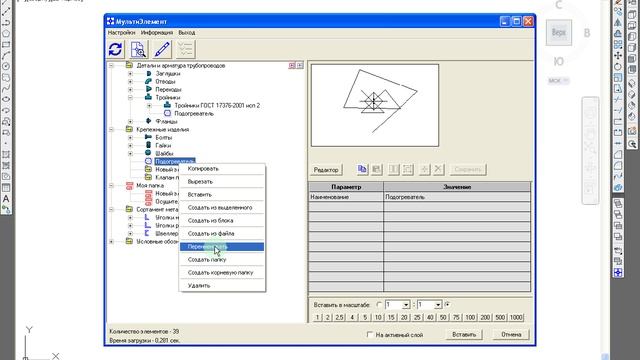Screen dimensions: 640x360
Task: Click the Отводы elbow icon in tree
Action: [x=149, y=81]
